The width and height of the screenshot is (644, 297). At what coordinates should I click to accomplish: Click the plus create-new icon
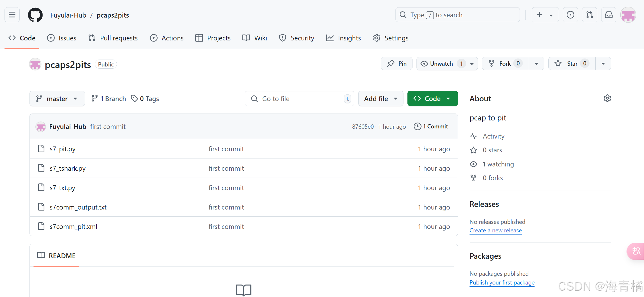click(x=540, y=15)
